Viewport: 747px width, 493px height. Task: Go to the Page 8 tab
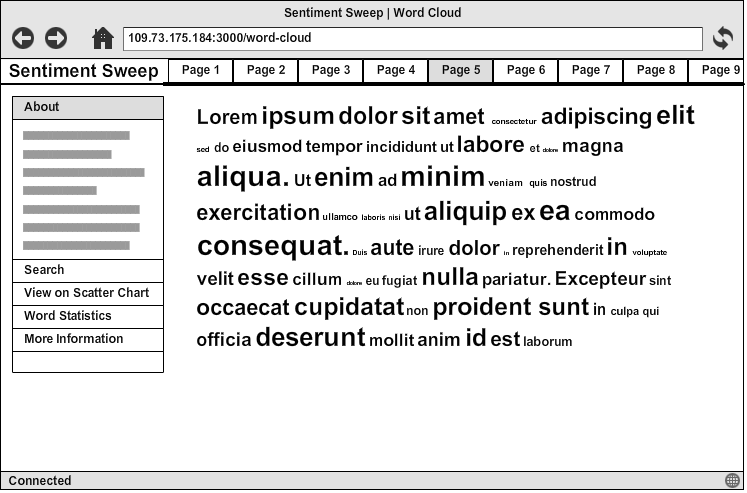(x=656, y=71)
